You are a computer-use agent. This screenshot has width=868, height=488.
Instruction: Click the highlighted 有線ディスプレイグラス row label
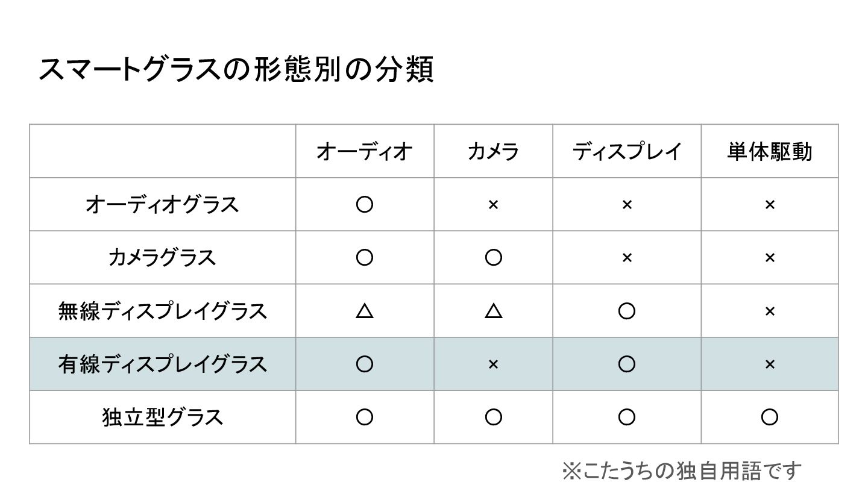point(162,364)
